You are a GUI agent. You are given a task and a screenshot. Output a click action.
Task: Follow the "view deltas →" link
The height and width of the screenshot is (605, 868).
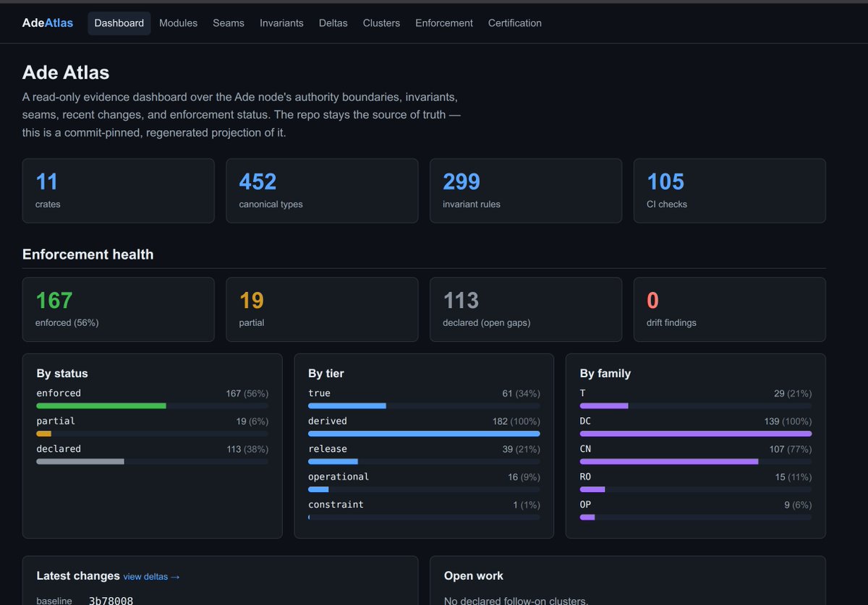point(151,577)
